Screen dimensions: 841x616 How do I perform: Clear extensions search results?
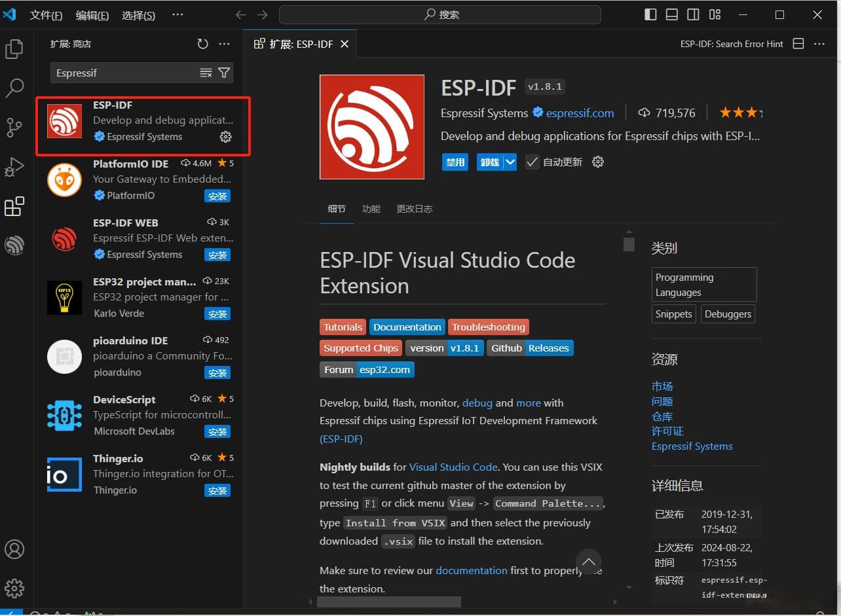pos(206,73)
